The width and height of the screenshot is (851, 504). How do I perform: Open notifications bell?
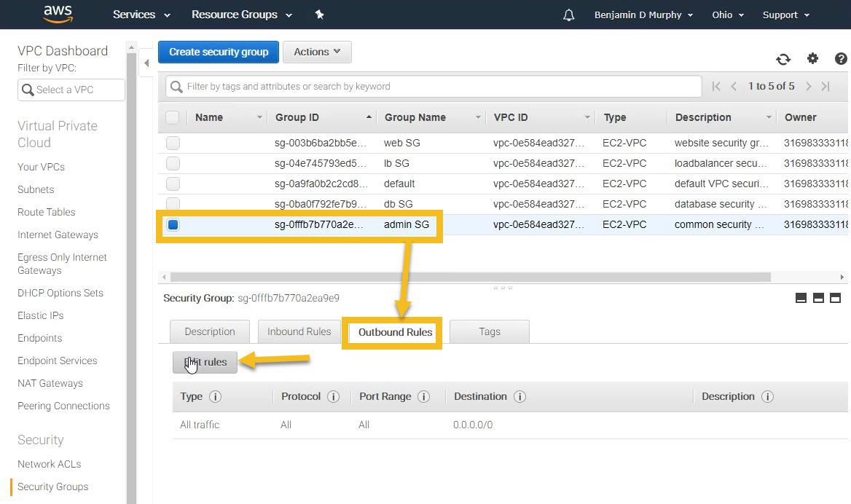pyautogui.click(x=568, y=15)
